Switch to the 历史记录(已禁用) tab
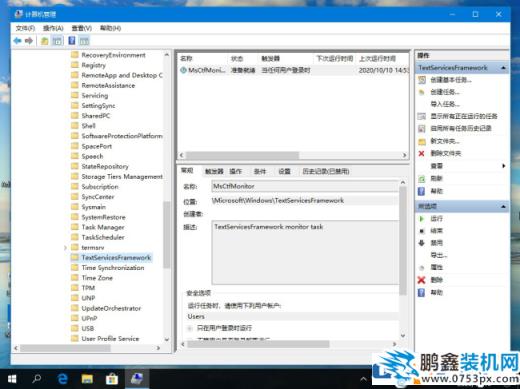 326,171
